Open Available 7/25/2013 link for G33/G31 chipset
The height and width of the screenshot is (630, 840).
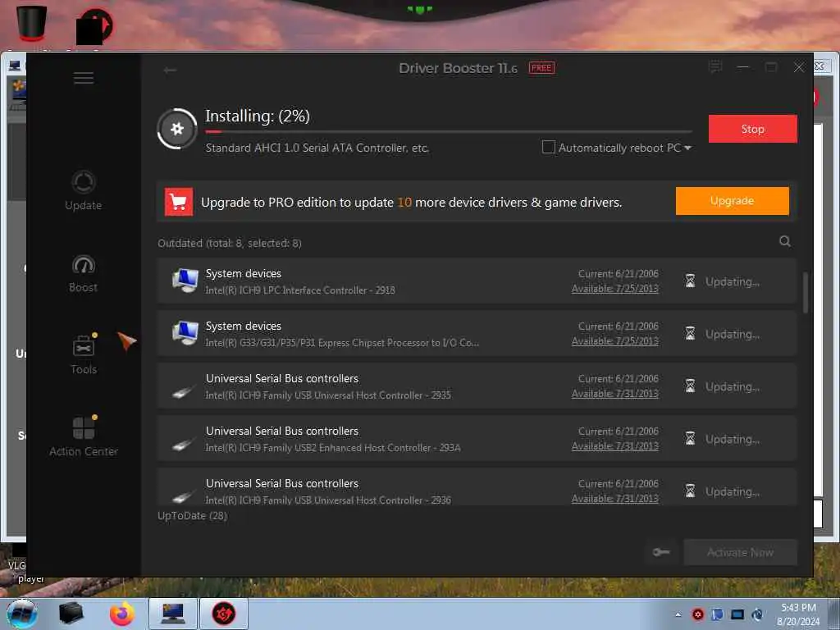click(615, 341)
